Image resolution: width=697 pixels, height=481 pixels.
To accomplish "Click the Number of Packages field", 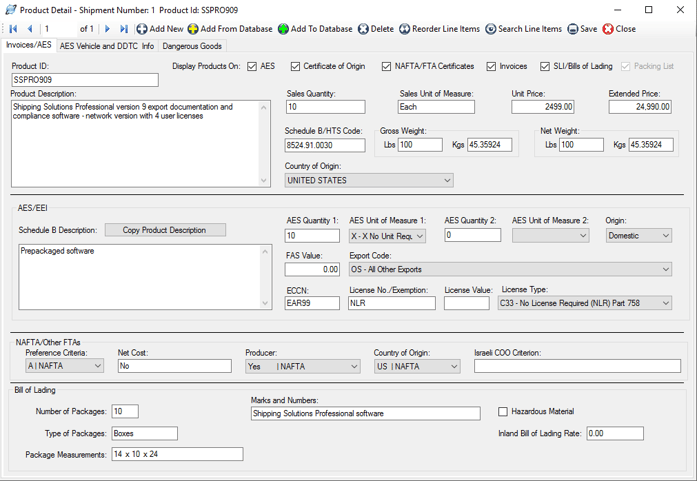I will [x=125, y=411].
